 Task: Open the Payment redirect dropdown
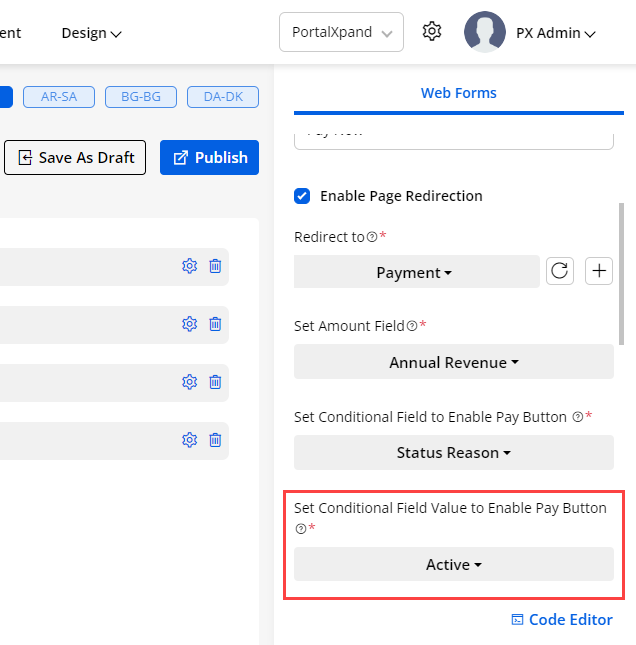click(416, 272)
